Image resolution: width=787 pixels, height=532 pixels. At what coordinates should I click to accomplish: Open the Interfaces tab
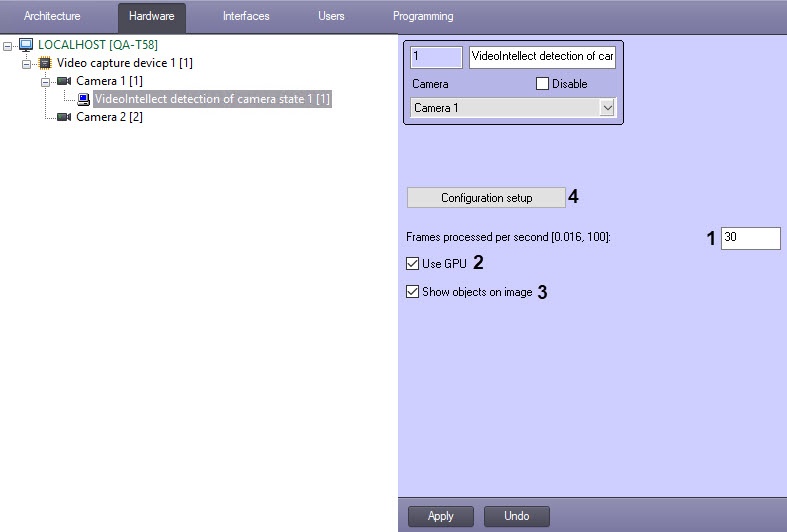(246, 16)
